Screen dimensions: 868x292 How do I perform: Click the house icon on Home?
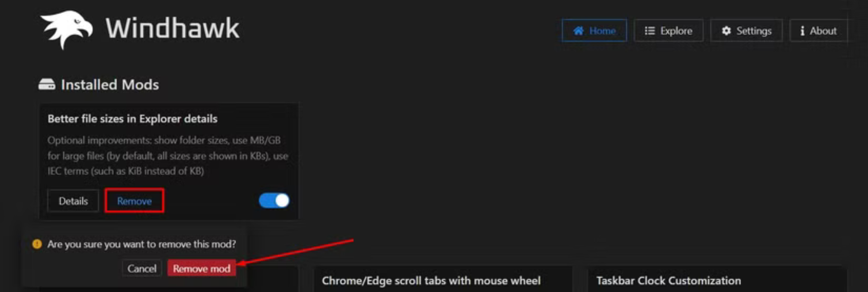[x=578, y=31]
